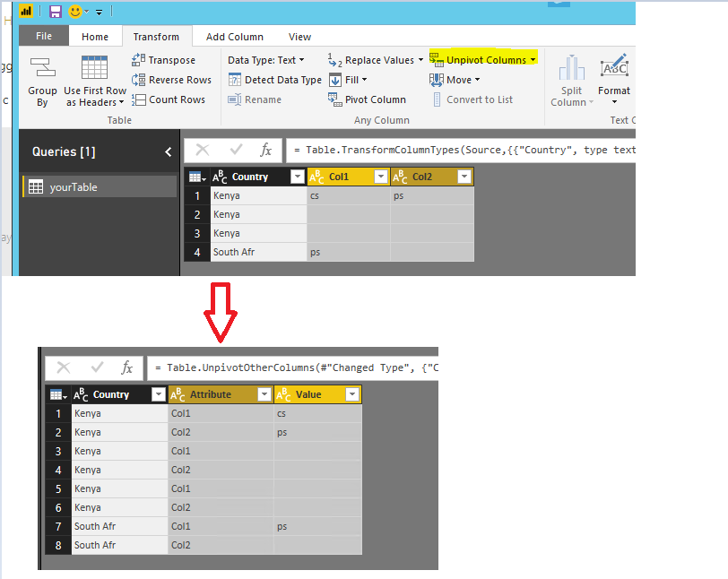Click the Split Column icon
Viewport: 728px width, 579px height.
coord(571,68)
